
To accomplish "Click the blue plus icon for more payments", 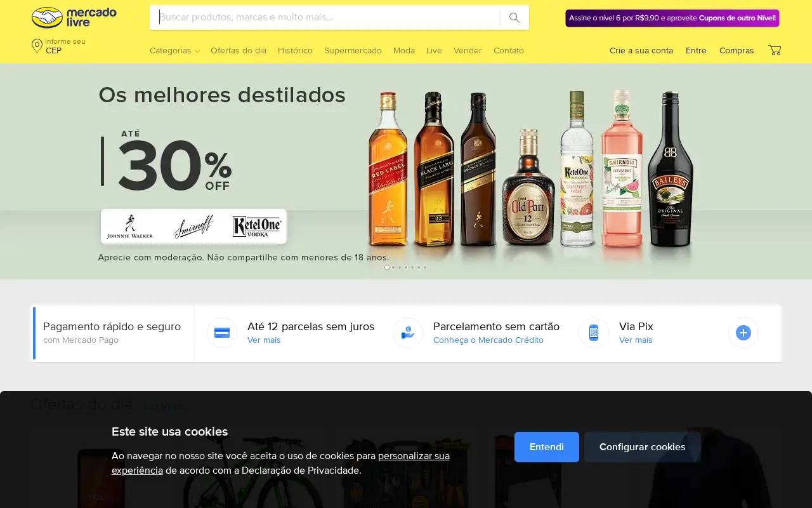I will [743, 333].
